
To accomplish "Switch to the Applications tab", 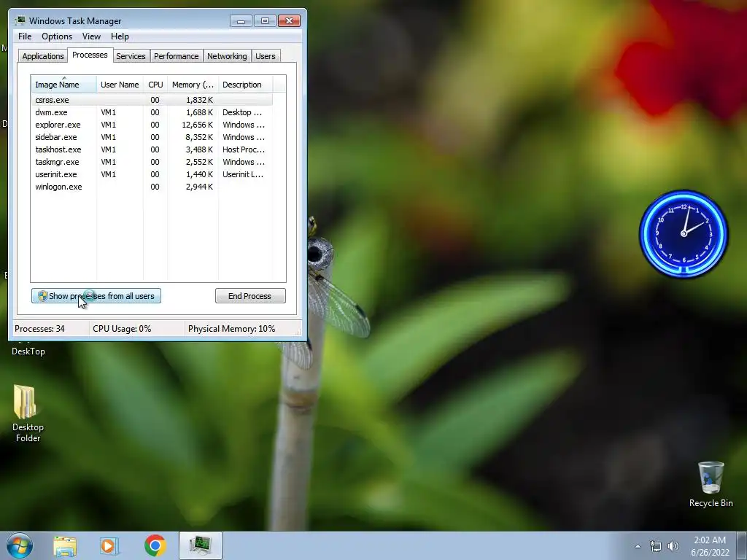I will point(43,56).
